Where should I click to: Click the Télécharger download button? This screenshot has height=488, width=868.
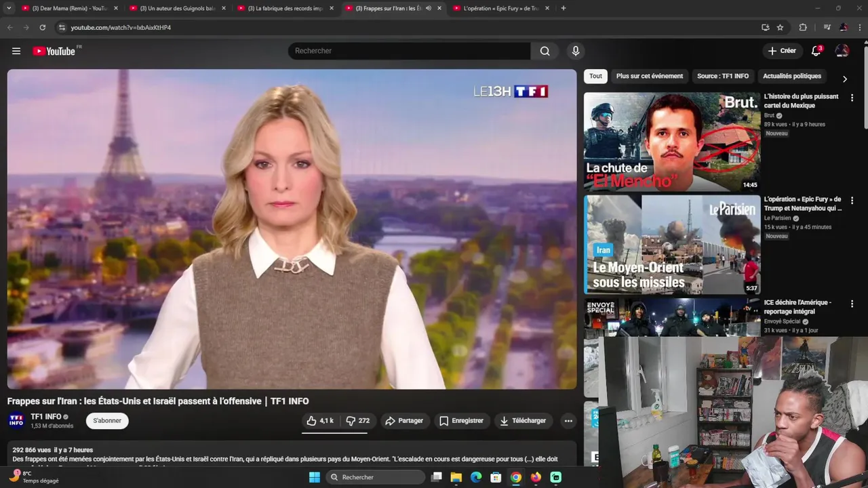523,421
